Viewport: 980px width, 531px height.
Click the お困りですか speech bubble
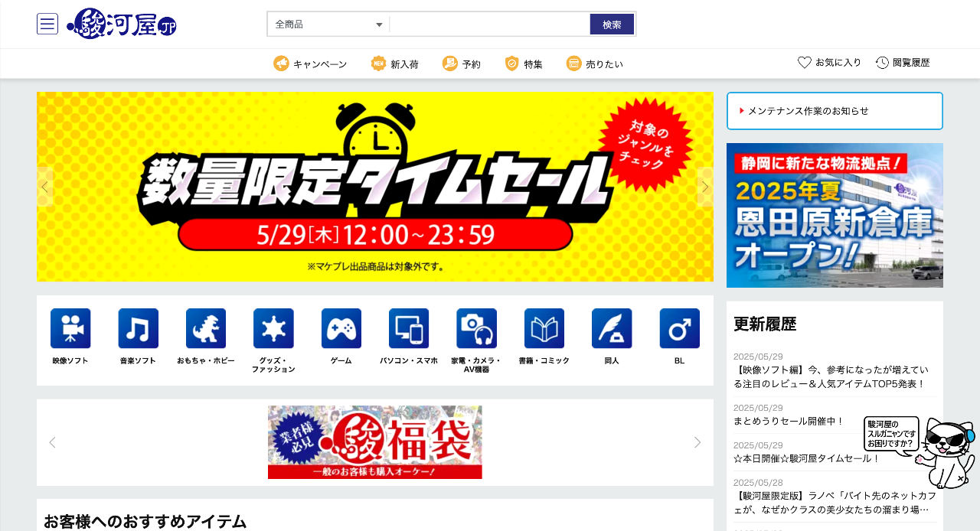pos(891,434)
